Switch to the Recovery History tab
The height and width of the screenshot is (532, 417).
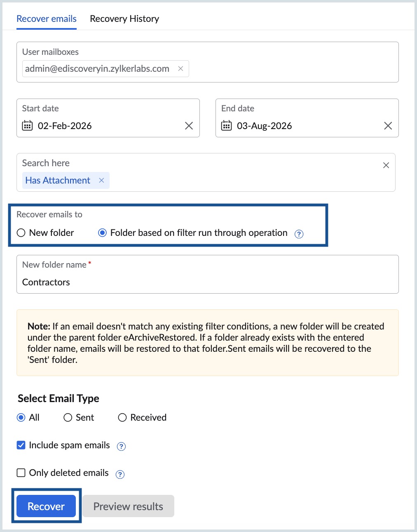point(124,19)
